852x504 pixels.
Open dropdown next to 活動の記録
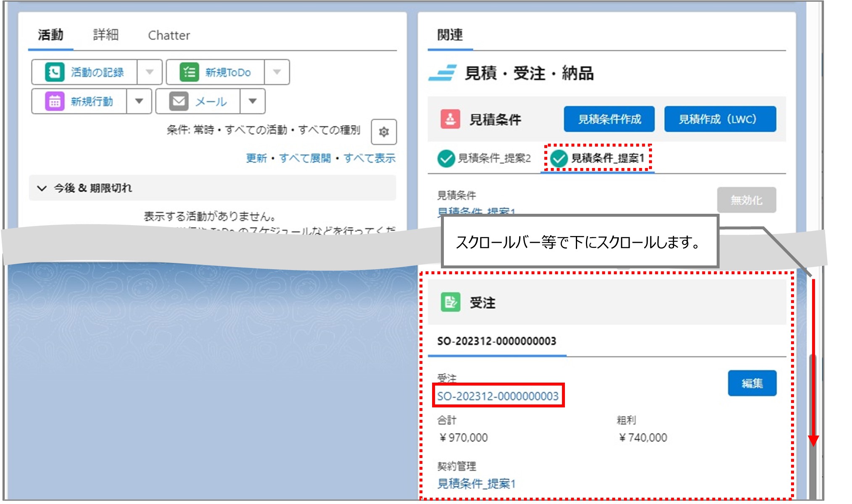[150, 72]
